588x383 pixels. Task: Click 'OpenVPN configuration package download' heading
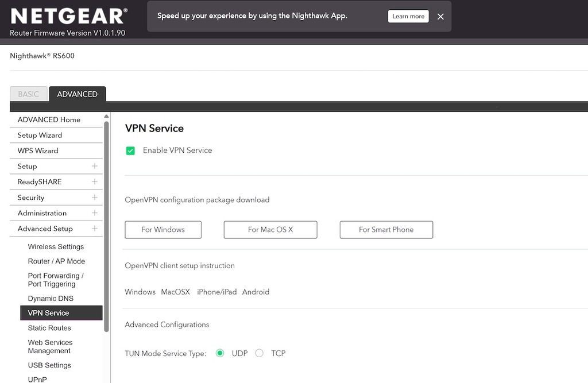point(198,200)
